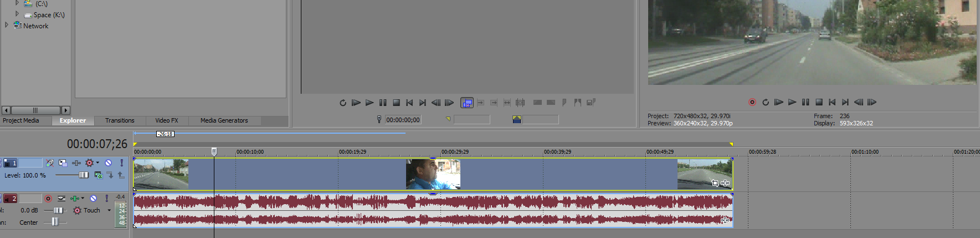Screen dimensions: 980x238
Task: Click Play in video preview transport
Action: click(x=792, y=102)
